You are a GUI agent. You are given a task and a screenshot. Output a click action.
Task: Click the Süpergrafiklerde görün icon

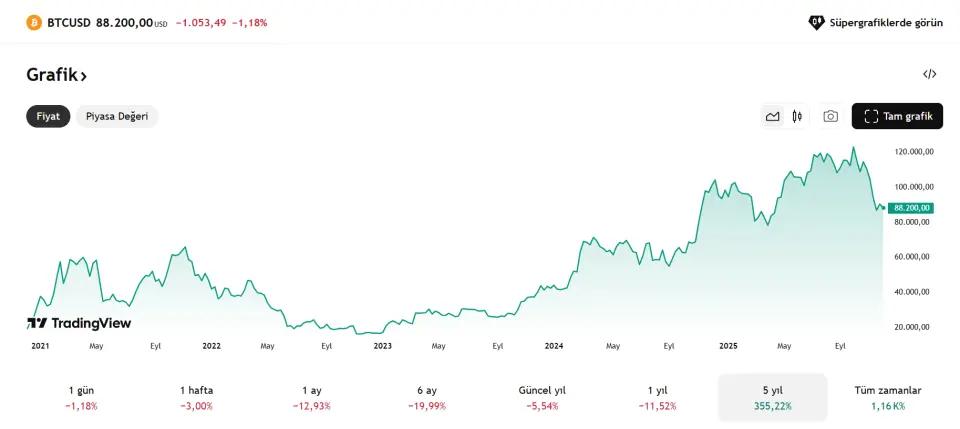pos(816,22)
